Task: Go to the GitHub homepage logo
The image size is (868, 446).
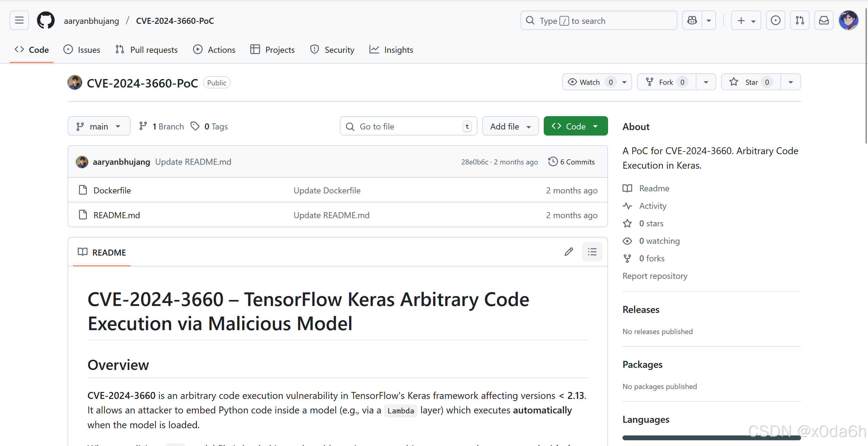Action: [46, 21]
